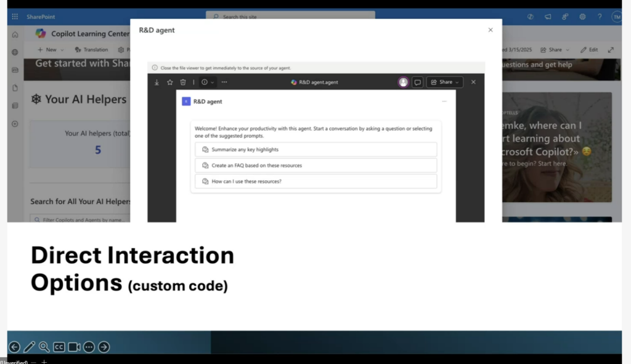Viewport: 631px width, 364px height.
Task: Download the R&D agent.agent file
Action: point(157,82)
